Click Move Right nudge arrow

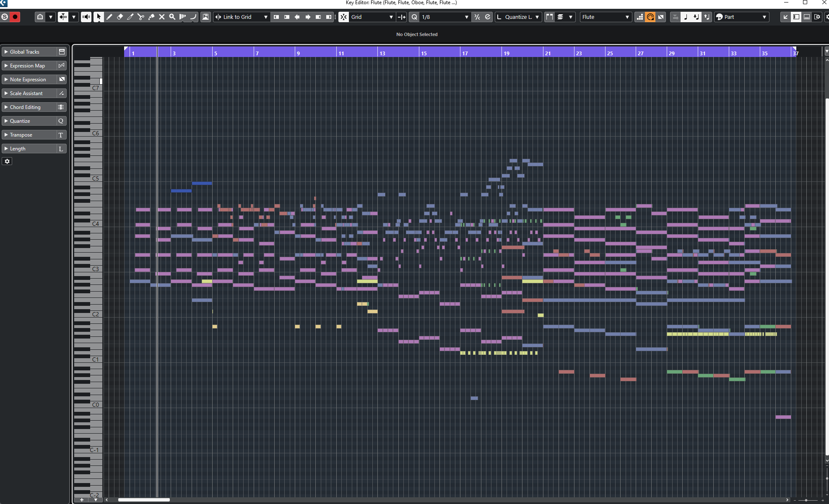pos(308,17)
